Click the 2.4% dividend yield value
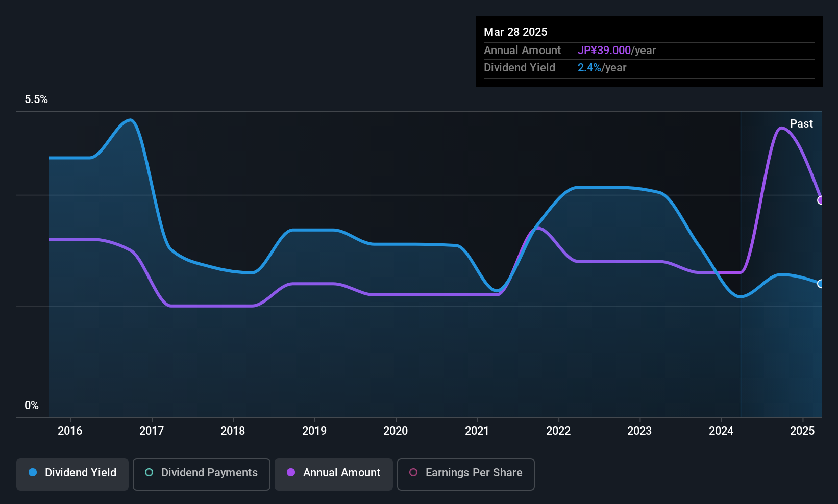838x504 pixels. (589, 68)
